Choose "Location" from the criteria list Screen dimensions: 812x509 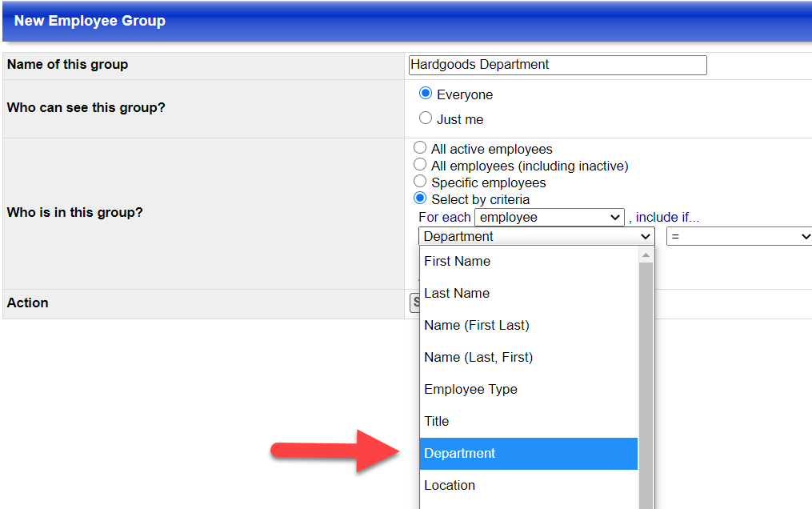pyautogui.click(x=450, y=485)
